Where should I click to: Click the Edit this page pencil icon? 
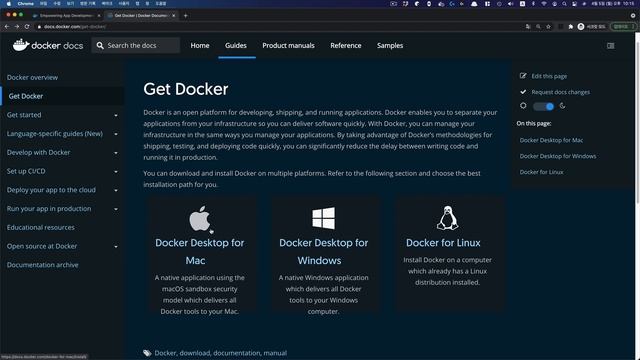point(523,76)
